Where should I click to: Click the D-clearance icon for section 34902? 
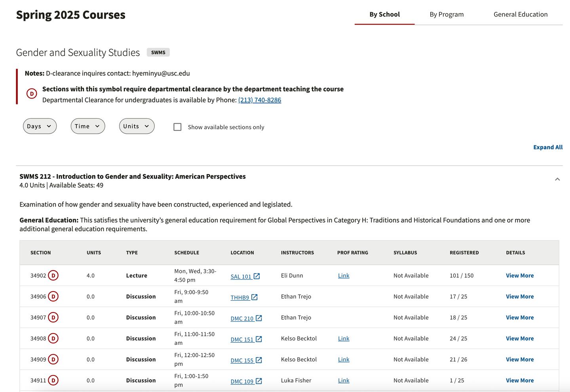tap(53, 275)
